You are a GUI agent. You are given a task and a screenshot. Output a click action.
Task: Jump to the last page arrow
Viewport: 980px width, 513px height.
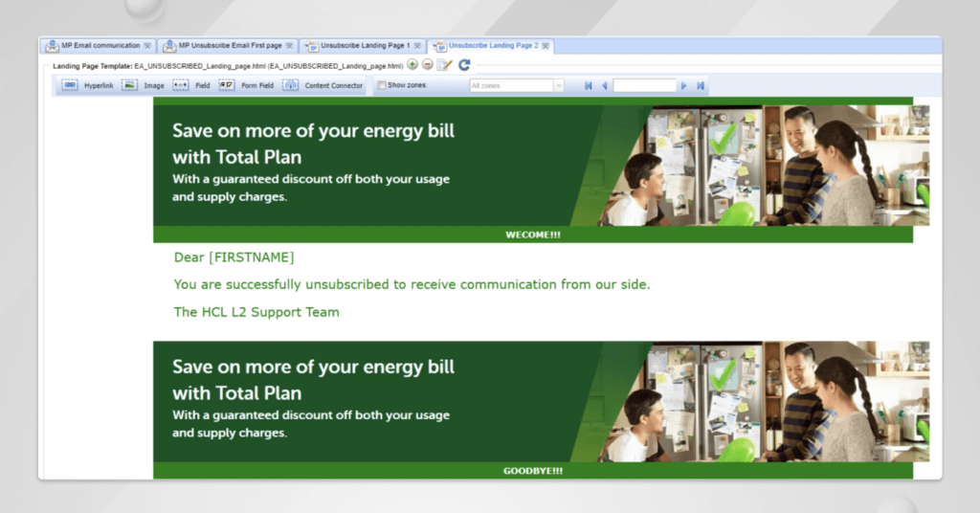click(x=701, y=85)
